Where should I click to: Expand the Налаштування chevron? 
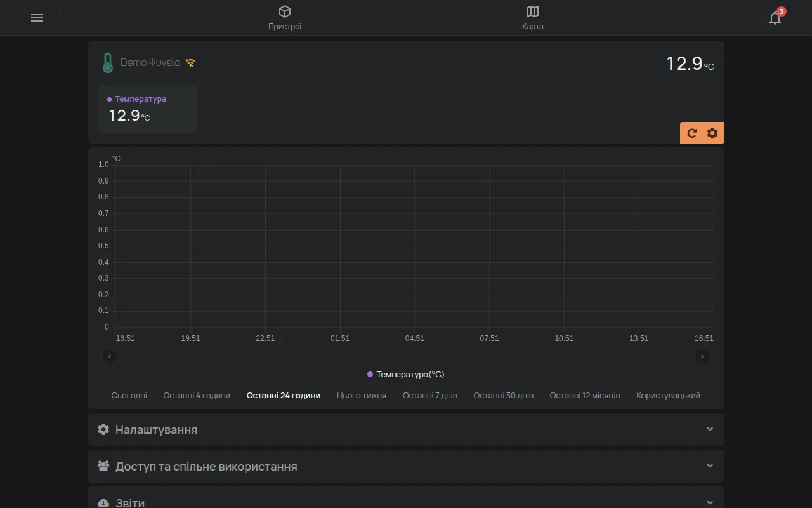pos(710,429)
